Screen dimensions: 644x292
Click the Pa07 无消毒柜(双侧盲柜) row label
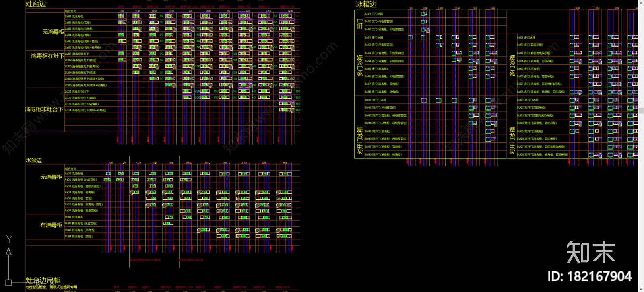click(81, 210)
